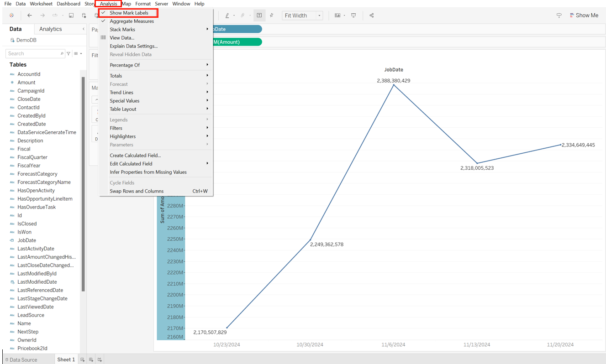606x364 pixels.
Task: Click the Share workbook icon
Action: [372, 15]
